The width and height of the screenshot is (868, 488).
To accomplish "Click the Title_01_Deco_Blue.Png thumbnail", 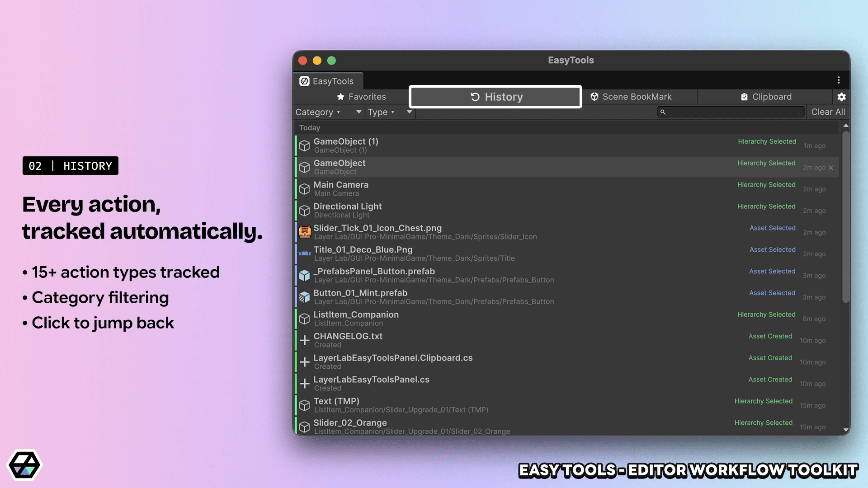I will click(x=305, y=254).
